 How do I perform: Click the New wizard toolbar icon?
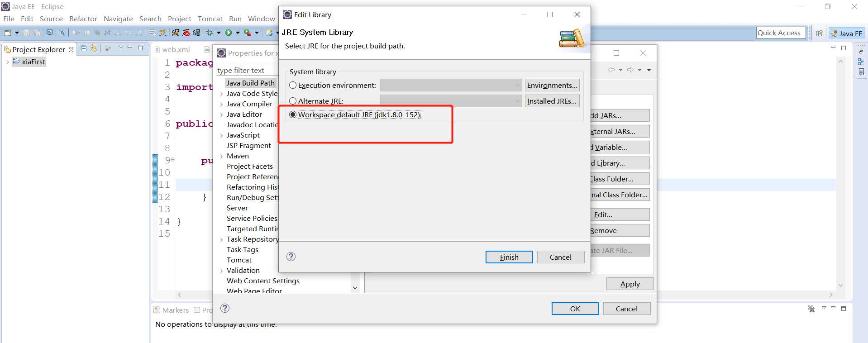click(x=8, y=33)
